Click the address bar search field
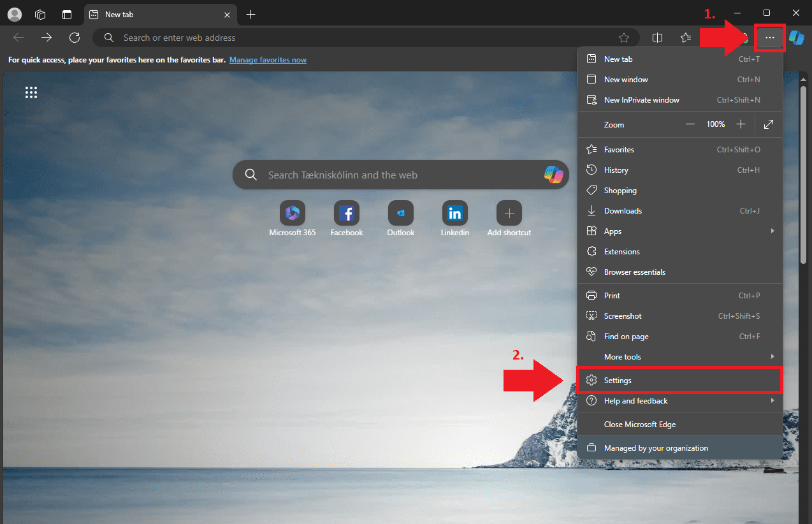Image resolution: width=812 pixels, height=524 pixels. pyautogui.click(x=363, y=38)
